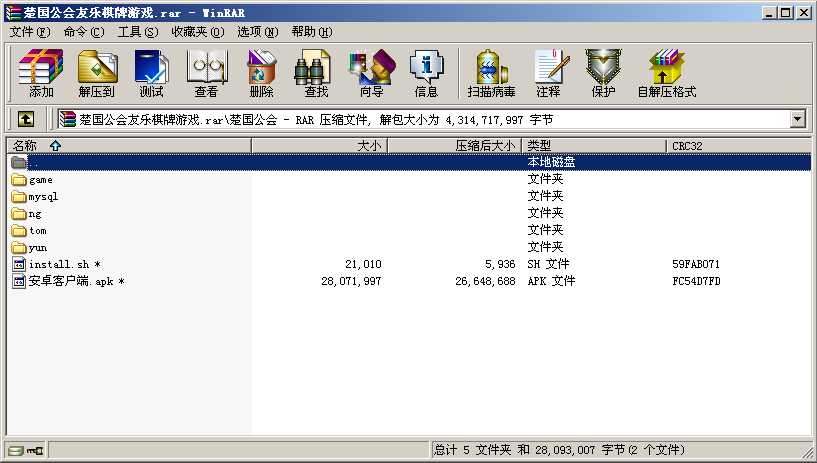Image resolution: width=817 pixels, height=463 pixels.
Task: Click size value 28,071,997
Action: [x=351, y=282]
